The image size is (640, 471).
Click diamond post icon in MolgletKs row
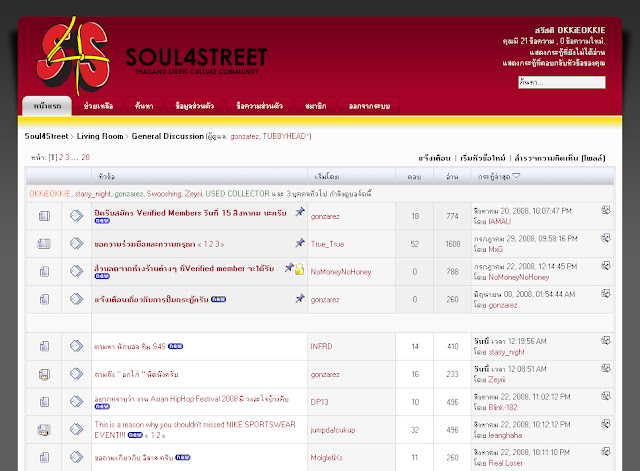point(76,457)
